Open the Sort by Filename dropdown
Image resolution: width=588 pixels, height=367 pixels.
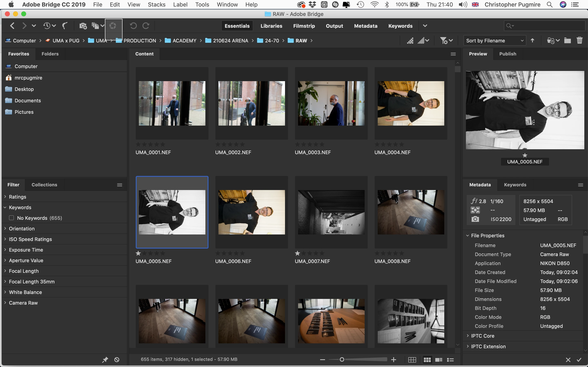pos(494,41)
